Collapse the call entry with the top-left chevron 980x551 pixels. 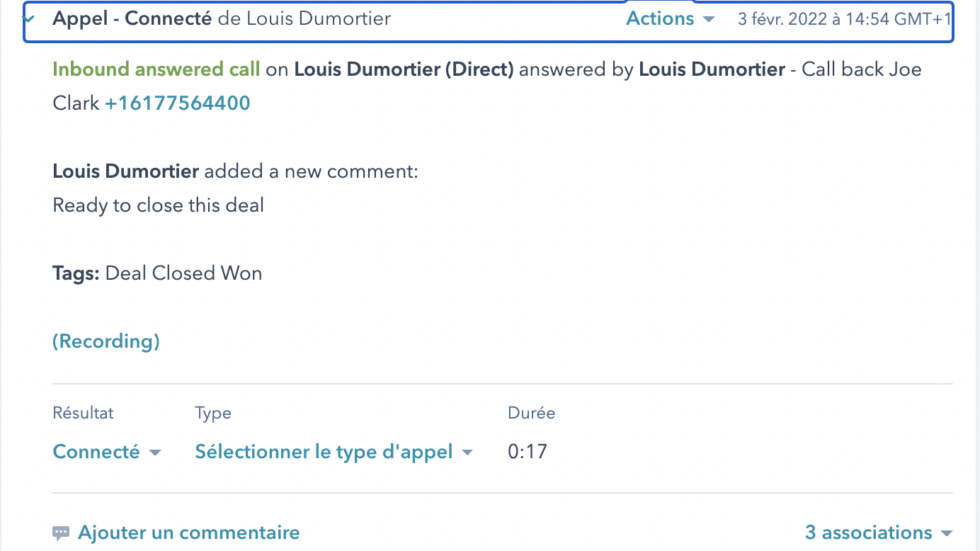(29, 19)
